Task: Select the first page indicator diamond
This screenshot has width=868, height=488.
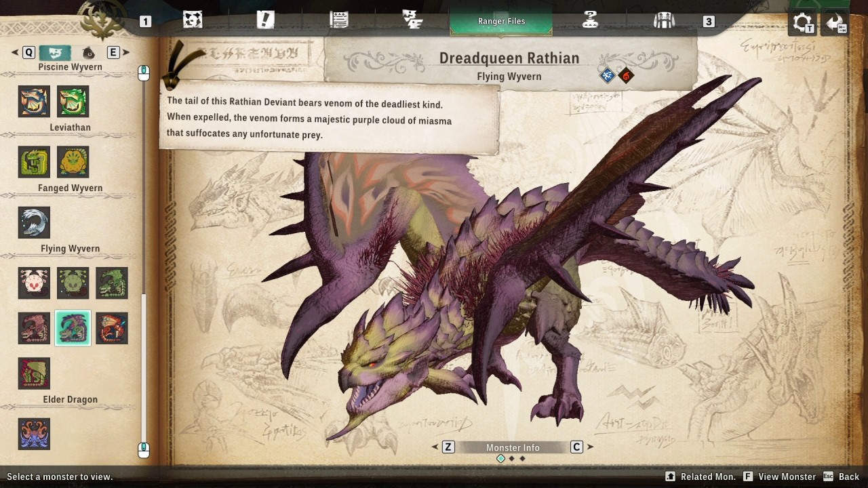Action: (x=501, y=459)
